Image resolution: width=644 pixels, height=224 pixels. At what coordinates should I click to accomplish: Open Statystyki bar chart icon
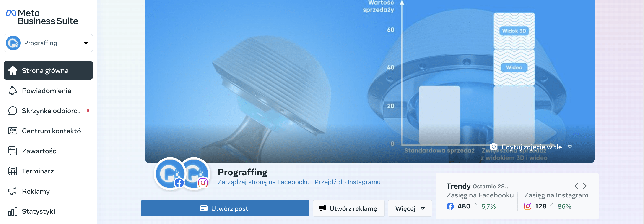(13, 211)
